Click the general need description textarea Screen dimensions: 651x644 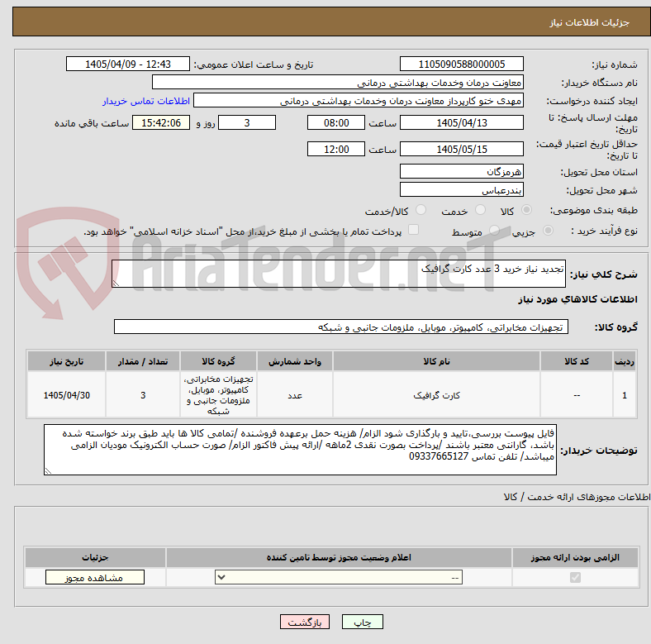coord(339,274)
